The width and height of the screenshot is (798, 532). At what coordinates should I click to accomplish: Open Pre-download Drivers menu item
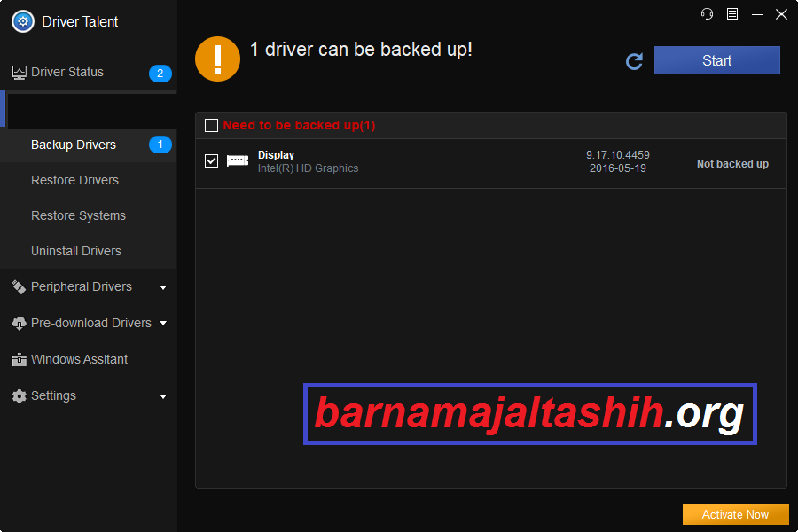click(91, 324)
